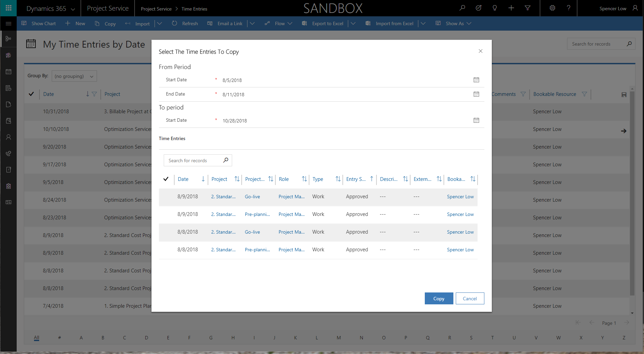
Task: Select the 8/9/2018 Pre-planni... row
Action: [x=318, y=215]
